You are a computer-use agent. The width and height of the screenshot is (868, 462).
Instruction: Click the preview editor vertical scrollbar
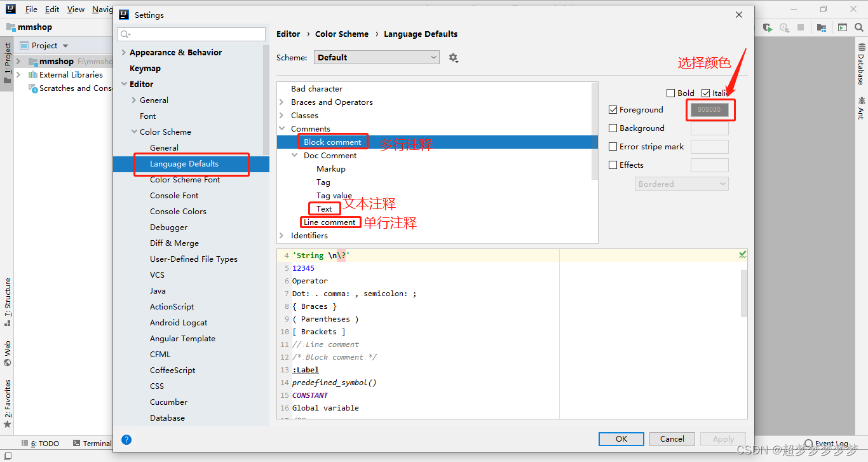coord(744,293)
